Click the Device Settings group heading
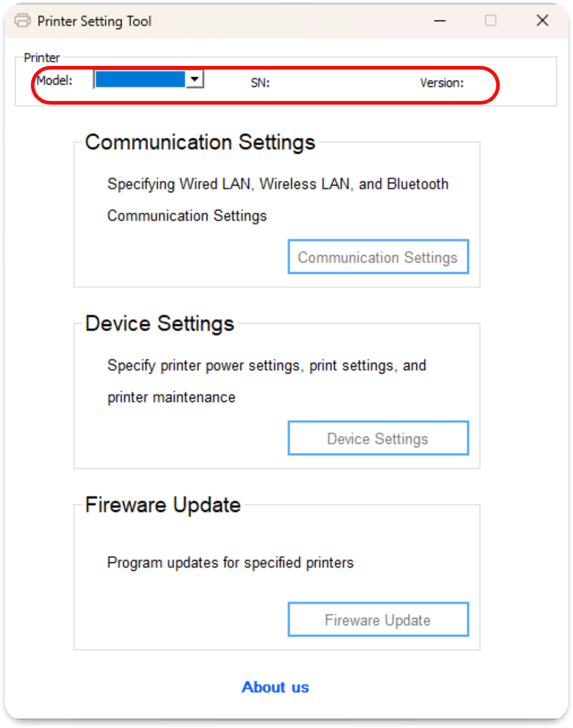Screen dimensions: 573x728 (x=160, y=323)
